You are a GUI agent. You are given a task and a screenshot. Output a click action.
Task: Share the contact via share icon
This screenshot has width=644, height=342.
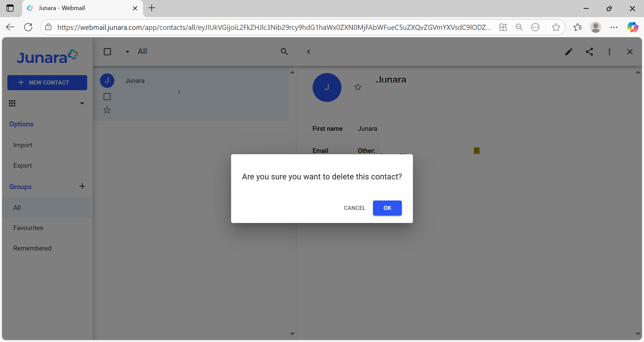[x=589, y=52]
